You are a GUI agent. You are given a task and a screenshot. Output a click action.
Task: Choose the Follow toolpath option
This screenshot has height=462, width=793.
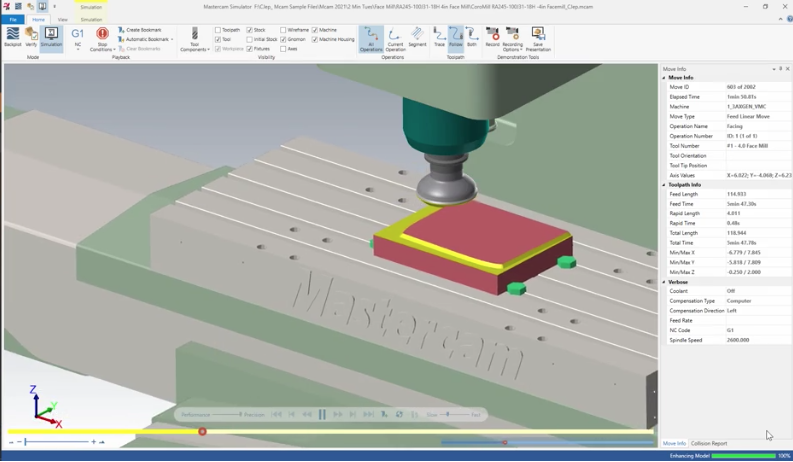(x=456, y=38)
